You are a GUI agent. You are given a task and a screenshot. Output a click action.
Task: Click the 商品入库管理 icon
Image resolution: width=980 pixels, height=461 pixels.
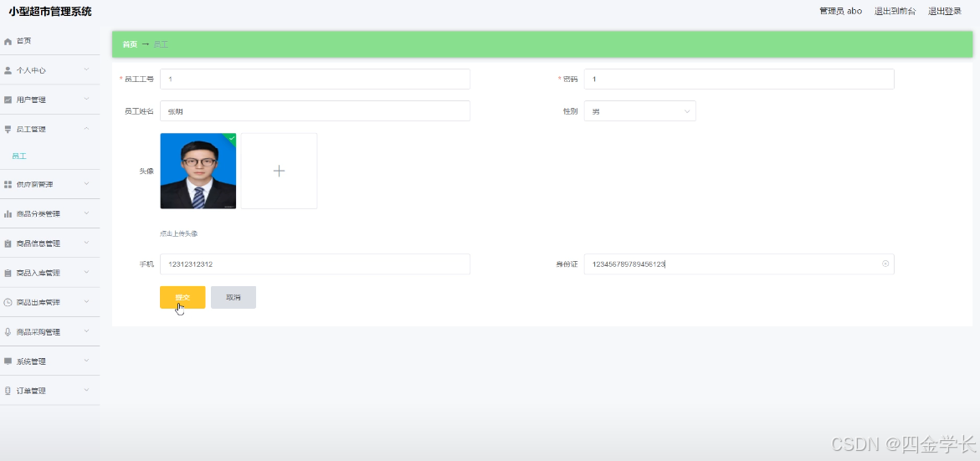click(x=8, y=273)
